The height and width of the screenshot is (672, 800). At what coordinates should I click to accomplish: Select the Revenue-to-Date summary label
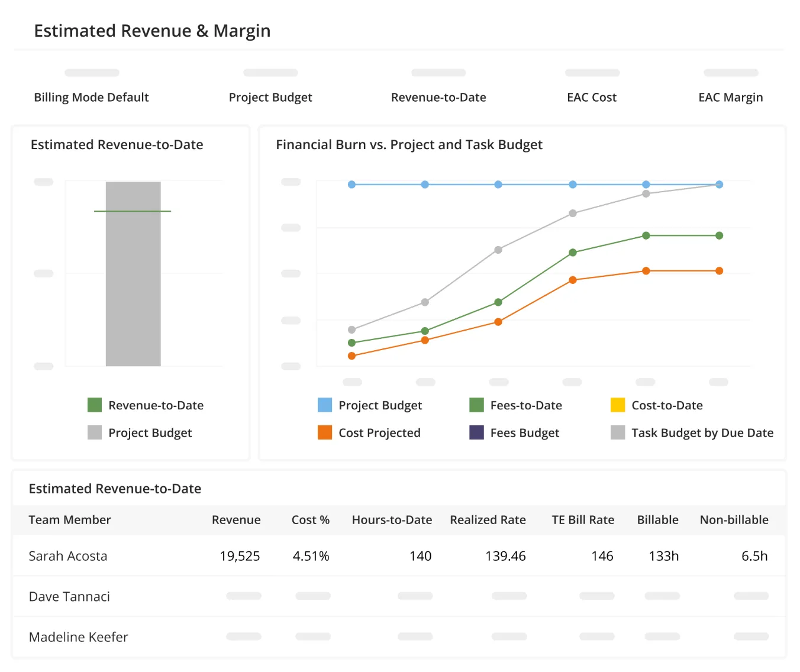coord(438,98)
